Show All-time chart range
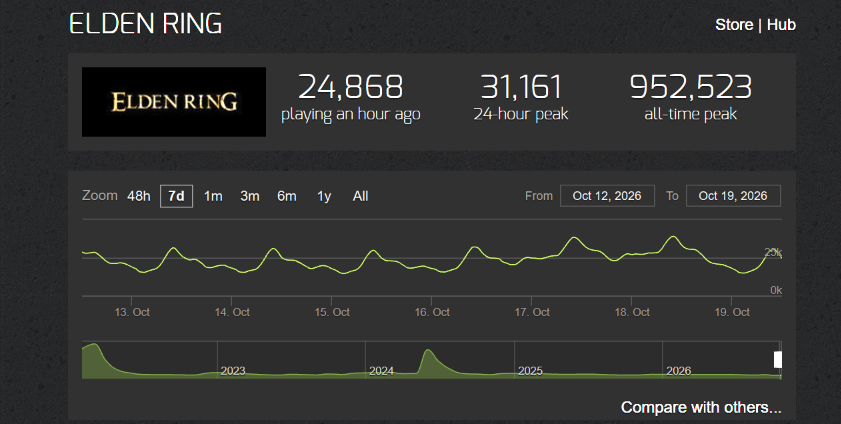841x424 pixels. [x=360, y=196]
